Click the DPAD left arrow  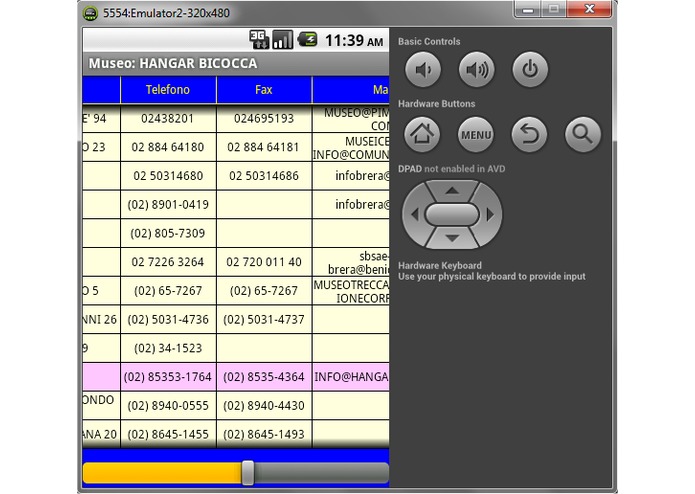tap(415, 215)
